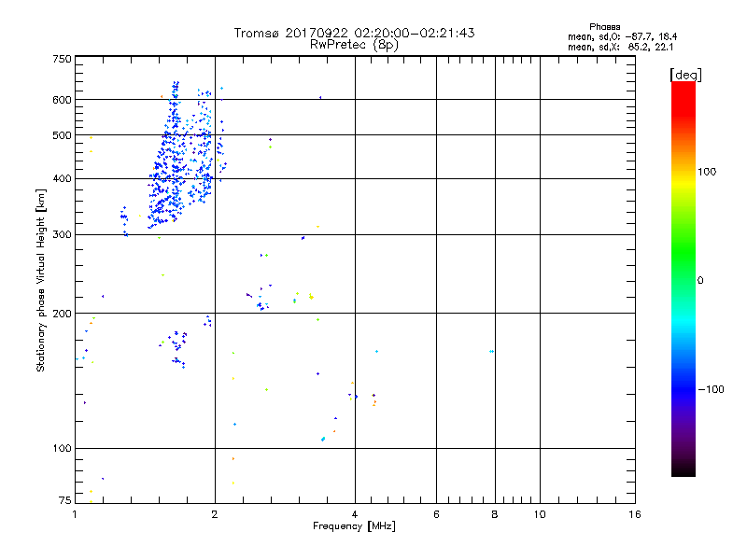Select the 'mean, sd,X: 85.2, 22.1' statistic
This screenshot has height=560, width=747.
tap(621, 47)
